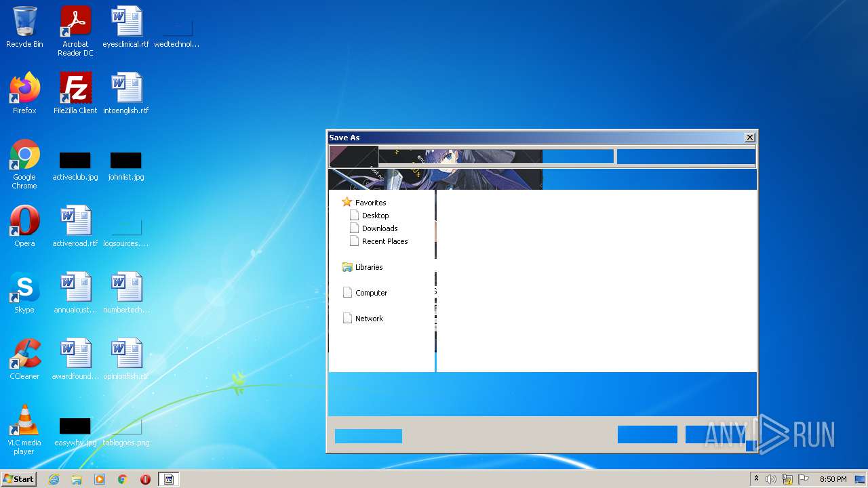The width and height of the screenshot is (868, 488).
Task: Open the Opera desktop shortcut
Action: click(24, 226)
